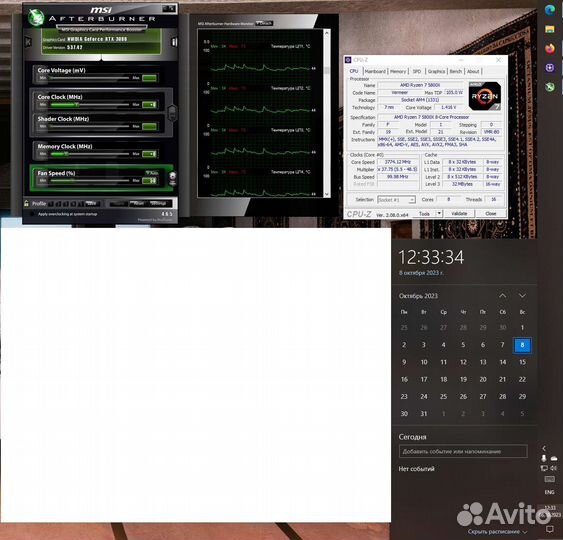Click the info button right of GPU name

point(174,42)
